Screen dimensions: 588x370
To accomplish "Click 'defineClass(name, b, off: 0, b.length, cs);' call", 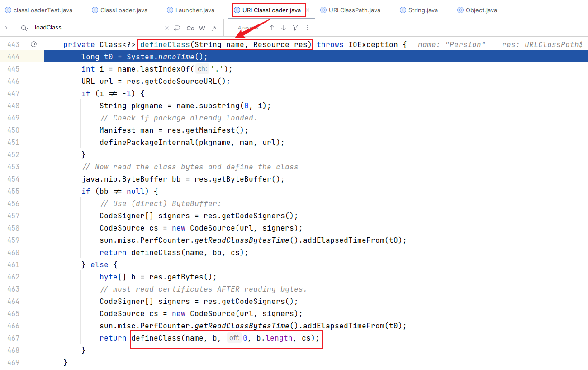I will [226, 338].
